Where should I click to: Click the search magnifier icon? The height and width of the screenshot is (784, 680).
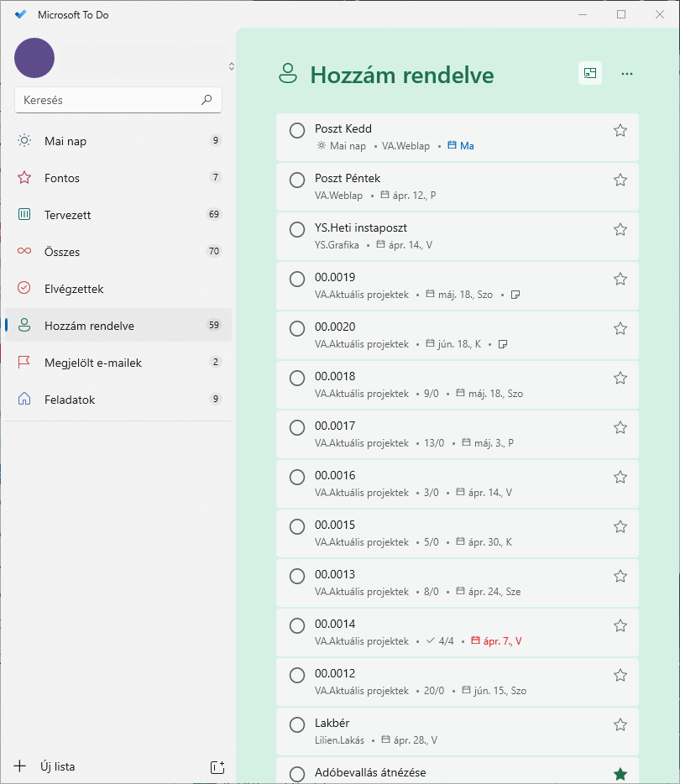pyautogui.click(x=207, y=100)
